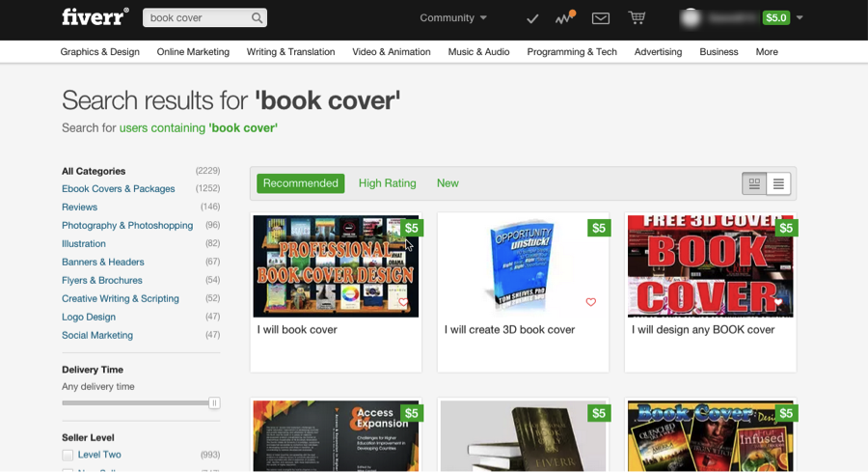Select All Categories

point(94,171)
